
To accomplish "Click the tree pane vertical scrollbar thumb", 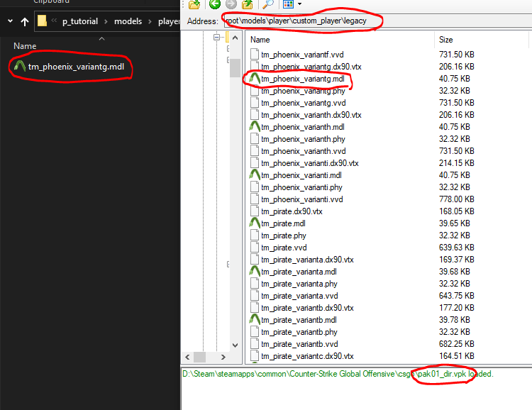I will (x=235, y=68).
